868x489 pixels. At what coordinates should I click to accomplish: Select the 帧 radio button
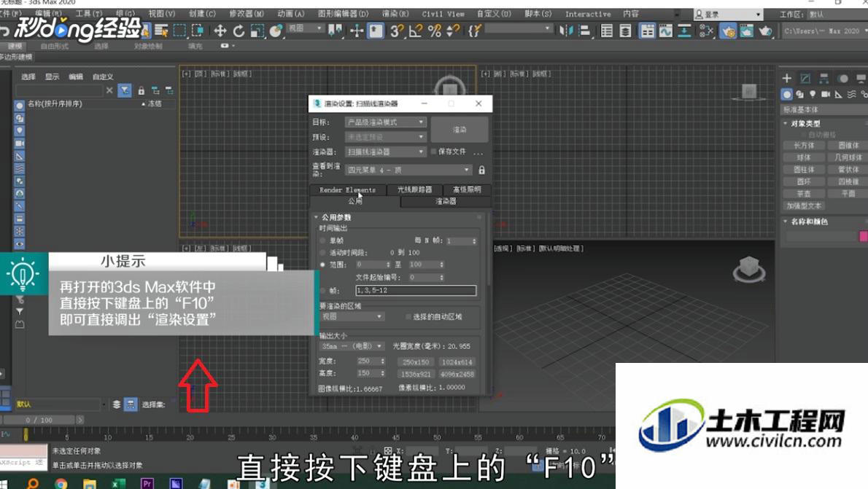click(x=322, y=291)
